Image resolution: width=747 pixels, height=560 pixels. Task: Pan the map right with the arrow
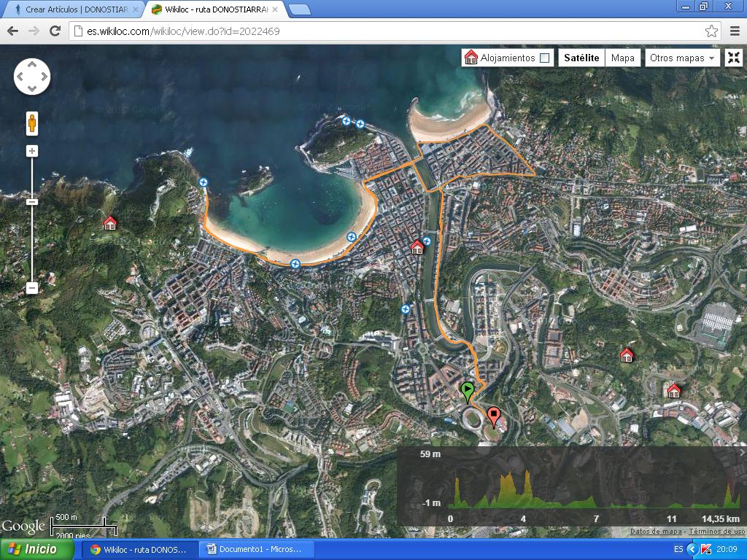44,76
